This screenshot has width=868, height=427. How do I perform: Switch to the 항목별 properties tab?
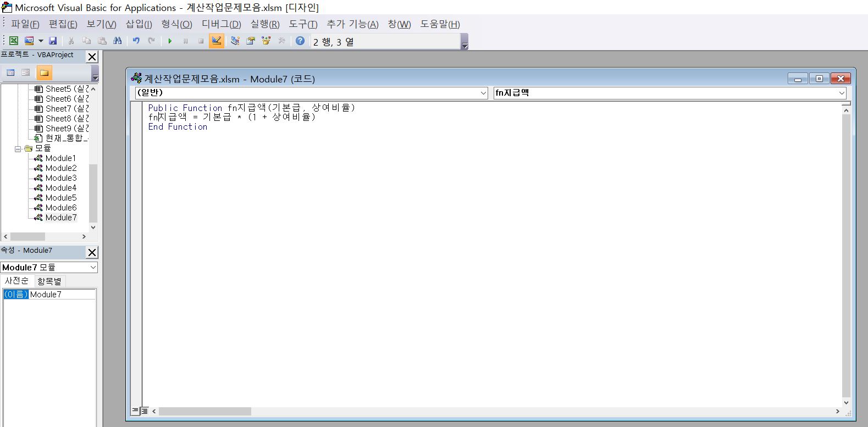coord(49,281)
